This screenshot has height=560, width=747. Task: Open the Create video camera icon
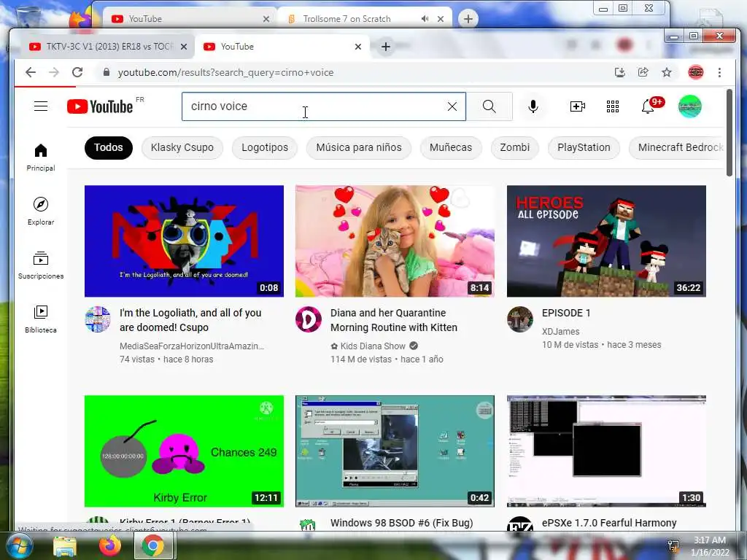coord(578,106)
